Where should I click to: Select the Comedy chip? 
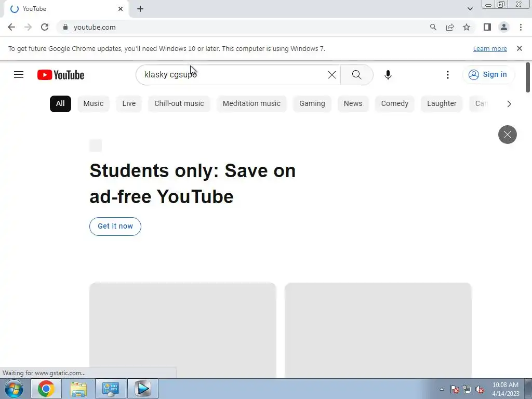tap(395, 104)
